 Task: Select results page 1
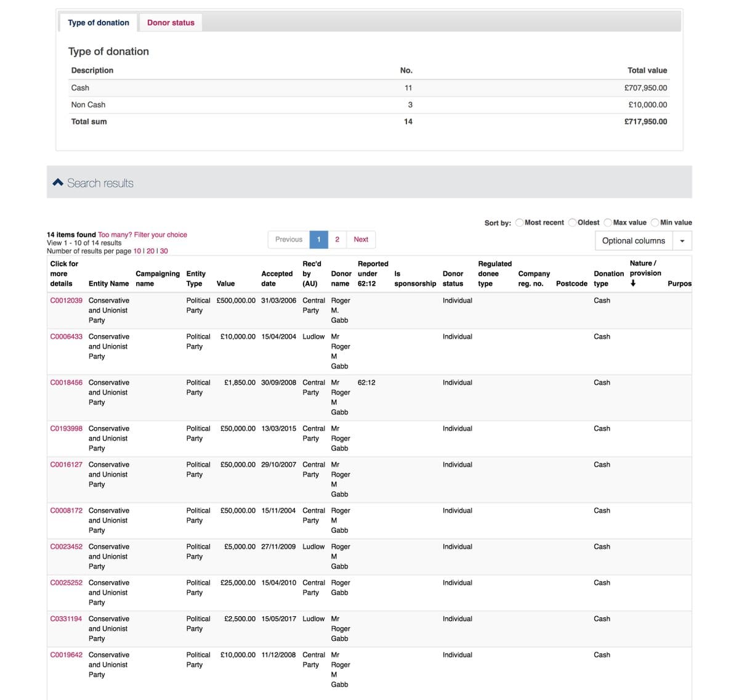[318, 240]
